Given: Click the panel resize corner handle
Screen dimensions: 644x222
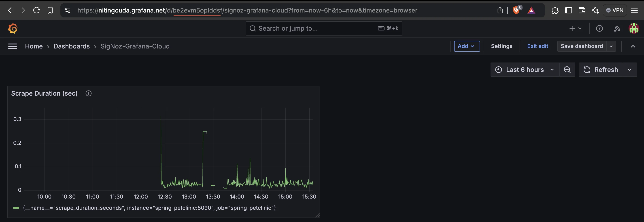Looking at the screenshot, I should pyautogui.click(x=317, y=215).
